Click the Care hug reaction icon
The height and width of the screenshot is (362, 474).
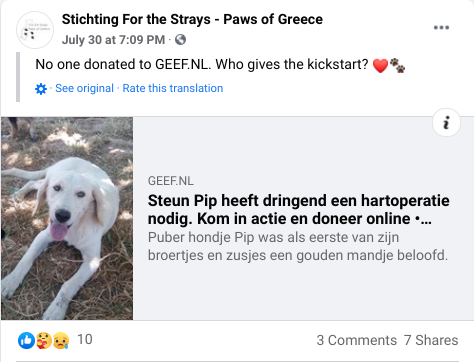[44, 340]
